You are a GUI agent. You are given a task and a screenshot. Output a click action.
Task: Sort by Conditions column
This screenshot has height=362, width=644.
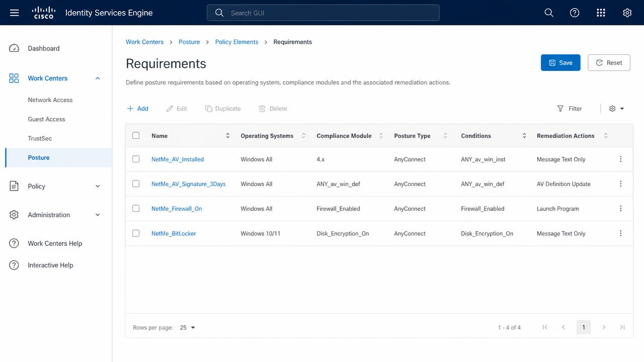(x=524, y=136)
